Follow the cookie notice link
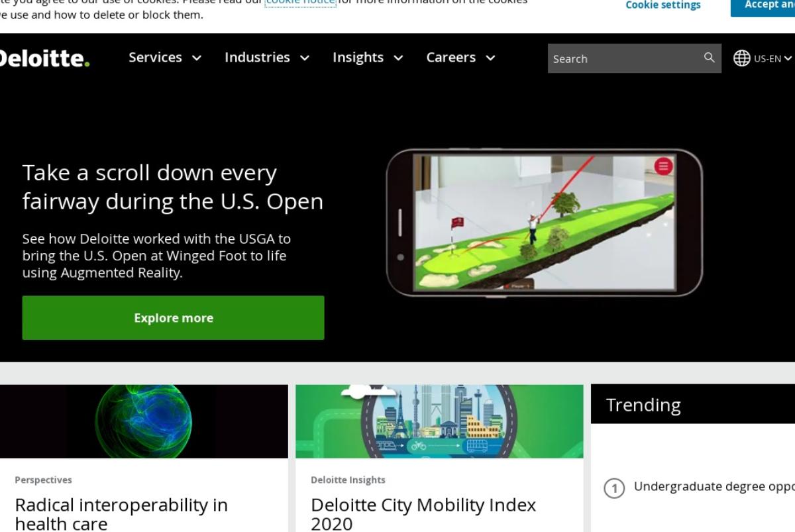The width and height of the screenshot is (795, 532). [300, 2]
